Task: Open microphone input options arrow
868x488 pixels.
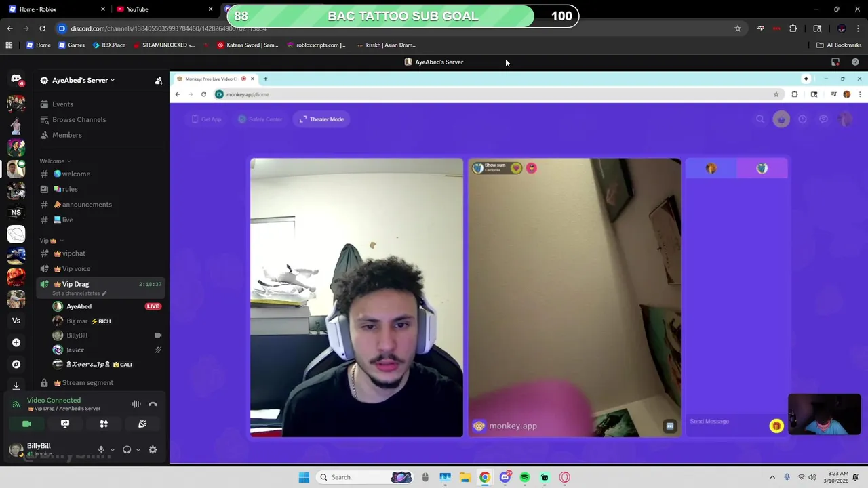Action: [x=112, y=449]
